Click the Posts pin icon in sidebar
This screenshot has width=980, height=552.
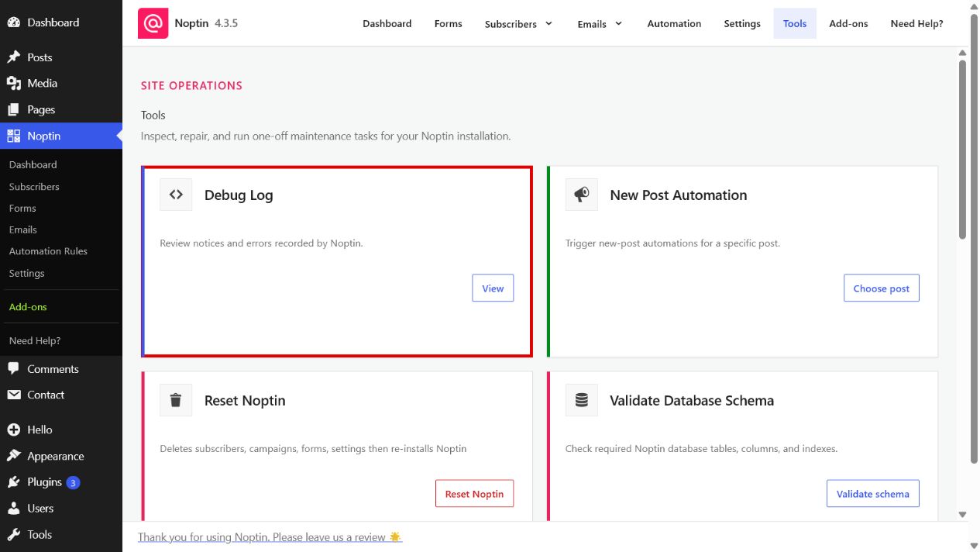coord(14,57)
